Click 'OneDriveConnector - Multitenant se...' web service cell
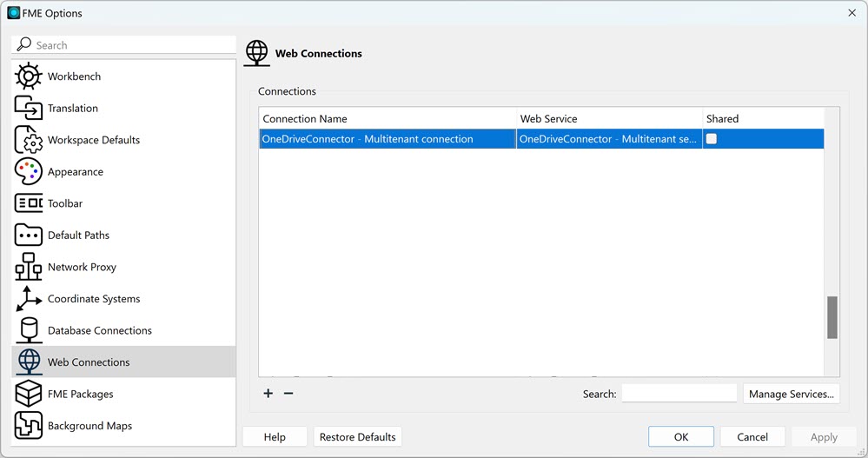This screenshot has width=868, height=458. click(x=609, y=138)
